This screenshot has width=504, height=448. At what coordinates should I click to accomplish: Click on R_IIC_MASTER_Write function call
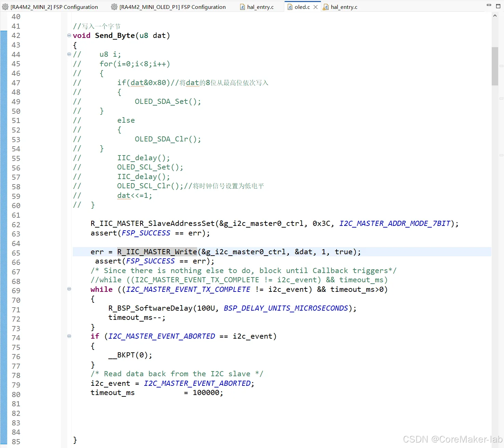point(157,252)
